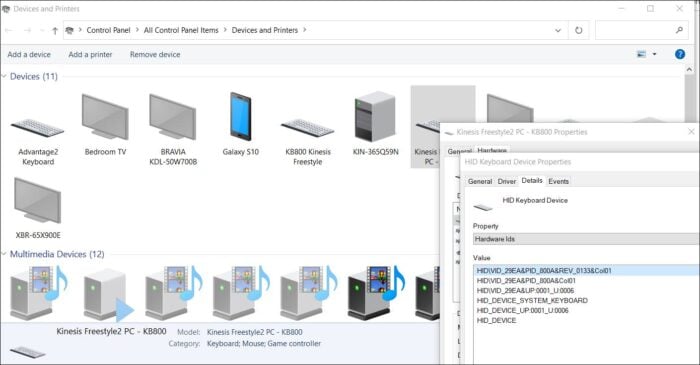Image resolution: width=700 pixels, height=365 pixels.
Task: Open the address bar history dropdown
Action: [x=558, y=30]
